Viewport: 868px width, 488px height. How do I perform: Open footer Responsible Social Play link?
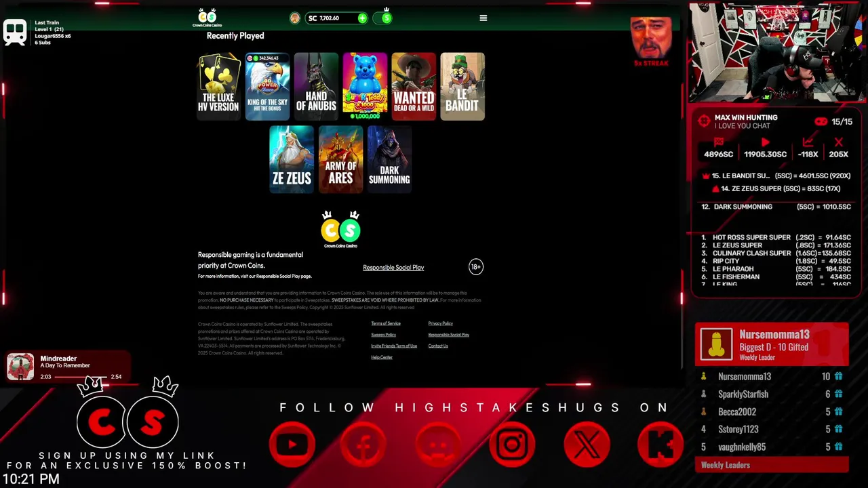click(x=449, y=335)
